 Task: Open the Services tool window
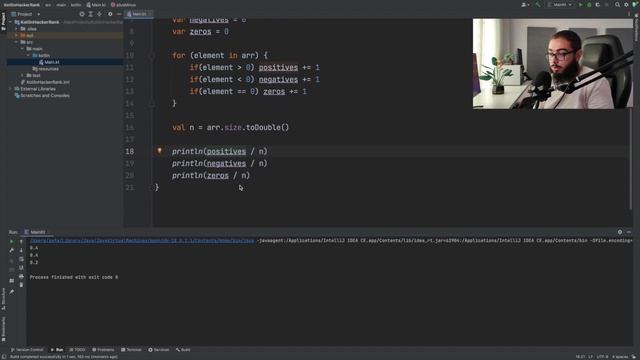pyautogui.click(x=159, y=350)
